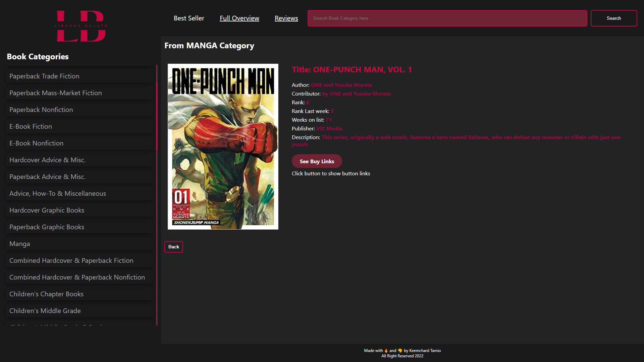
Task: Open Advice, How-To & Miscellaneous category
Action: [x=79, y=193]
